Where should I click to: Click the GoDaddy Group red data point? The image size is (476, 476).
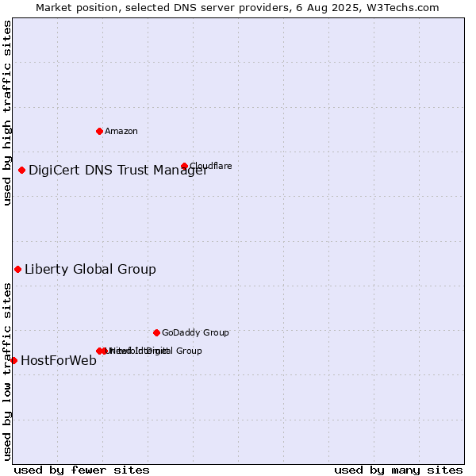(x=156, y=332)
